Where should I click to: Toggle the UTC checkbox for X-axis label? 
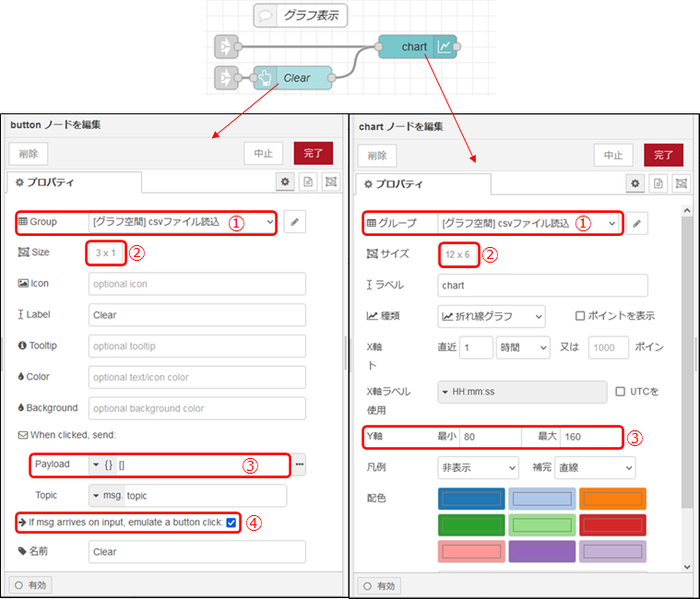pyautogui.click(x=621, y=392)
